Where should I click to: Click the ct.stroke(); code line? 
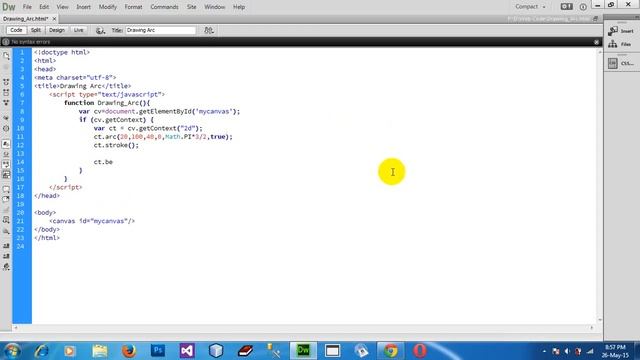pyautogui.click(x=116, y=145)
